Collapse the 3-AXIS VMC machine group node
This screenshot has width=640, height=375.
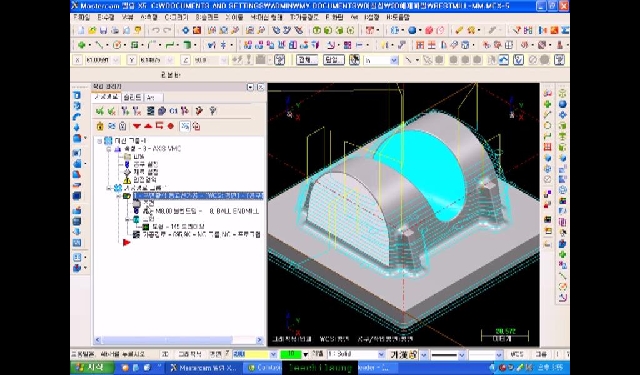(x=109, y=149)
